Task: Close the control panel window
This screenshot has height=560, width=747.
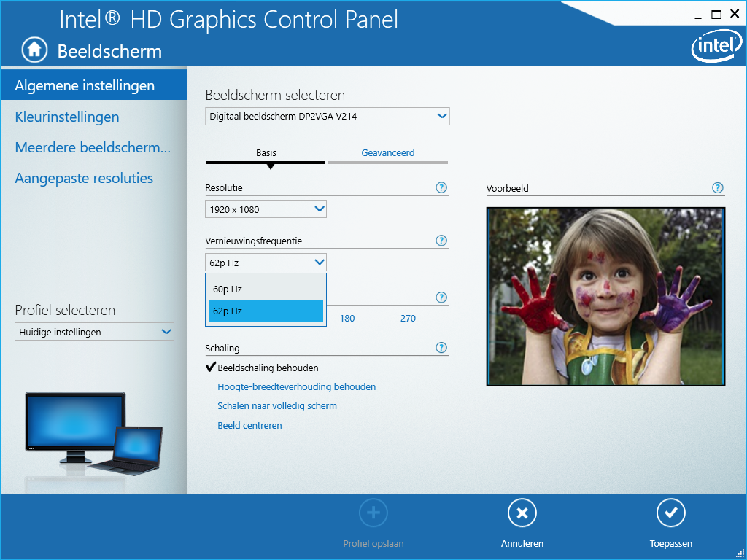Action: (735, 15)
